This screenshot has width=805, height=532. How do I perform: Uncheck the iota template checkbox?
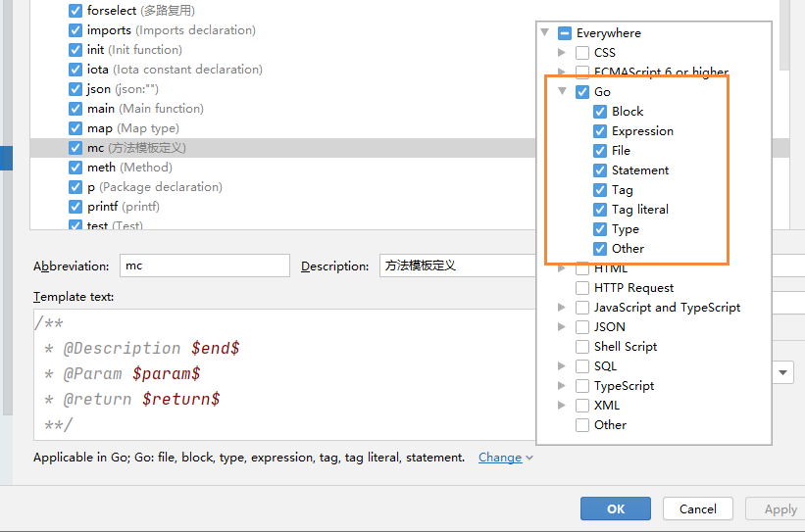(75, 70)
